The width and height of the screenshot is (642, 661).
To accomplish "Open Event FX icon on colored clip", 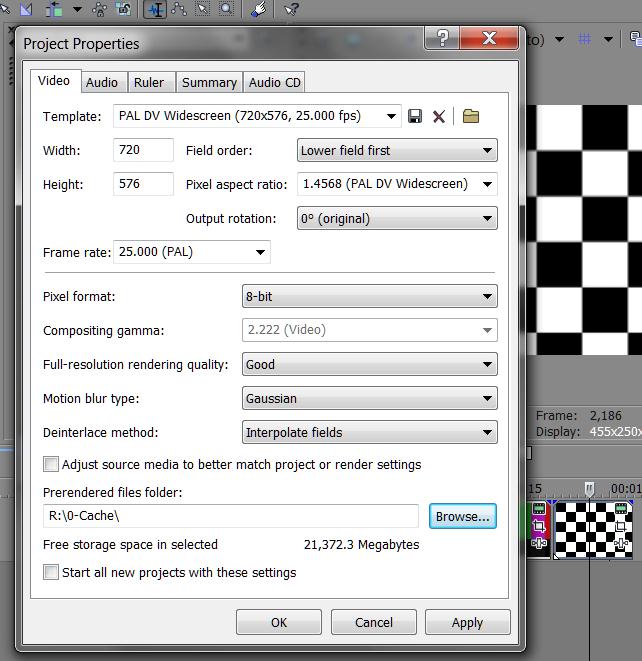I will (x=539, y=543).
